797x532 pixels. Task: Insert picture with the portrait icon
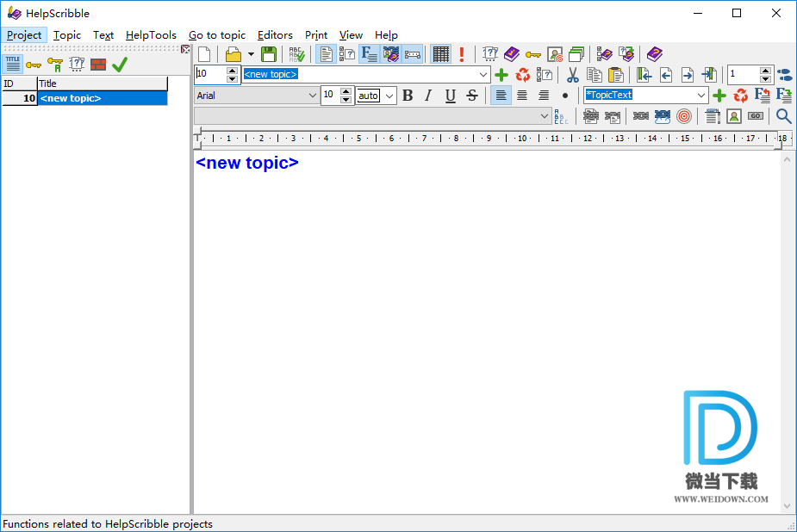pyautogui.click(x=733, y=116)
